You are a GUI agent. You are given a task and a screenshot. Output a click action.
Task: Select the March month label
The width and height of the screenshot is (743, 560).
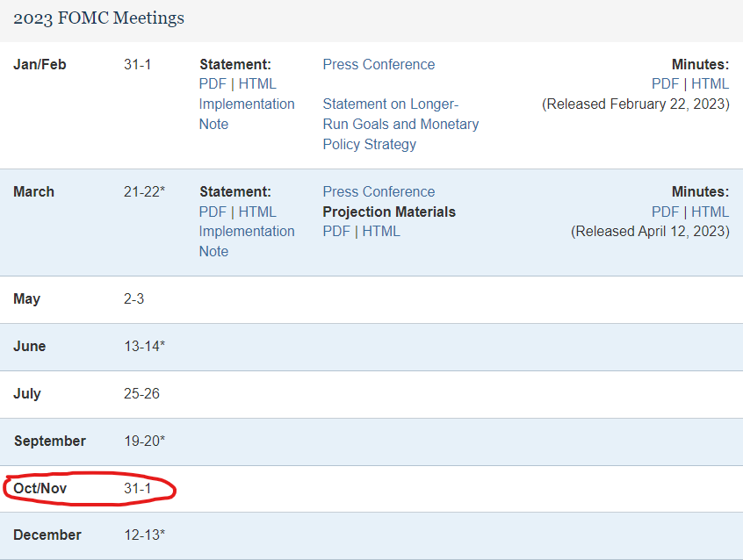click(33, 192)
